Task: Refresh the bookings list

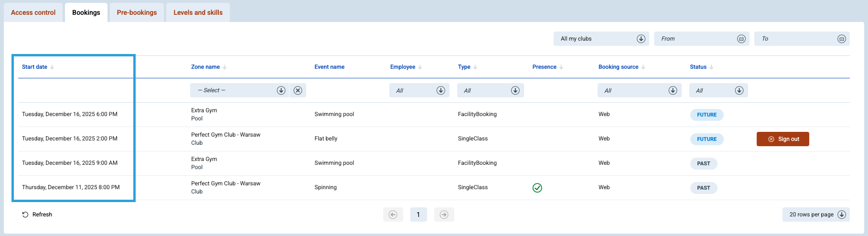Action: (x=37, y=215)
